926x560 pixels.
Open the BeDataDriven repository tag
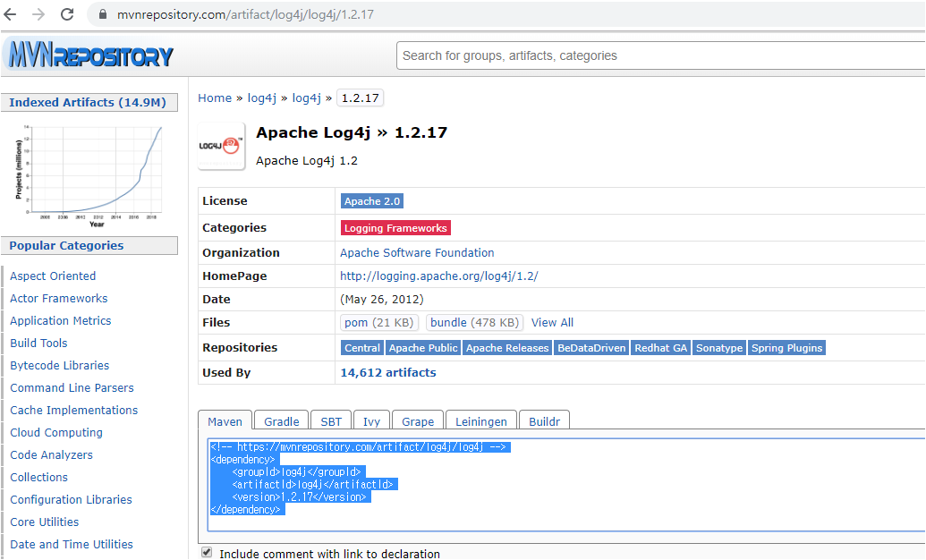point(591,348)
